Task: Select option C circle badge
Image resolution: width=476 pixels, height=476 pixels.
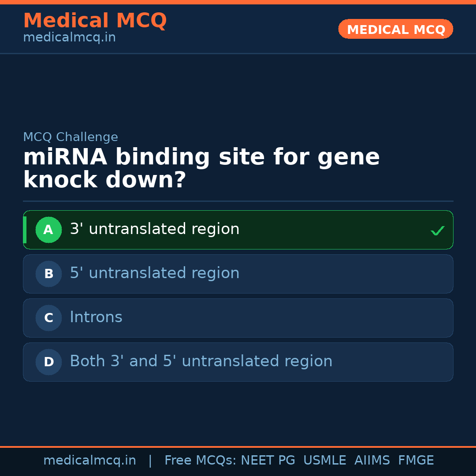Action: coord(48,318)
